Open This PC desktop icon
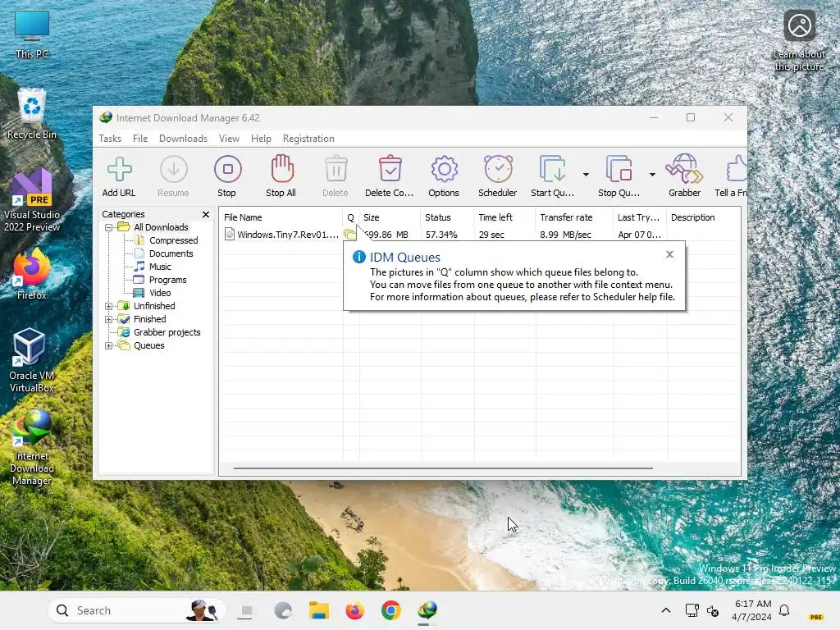The height and width of the screenshot is (630, 840). (x=32, y=34)
